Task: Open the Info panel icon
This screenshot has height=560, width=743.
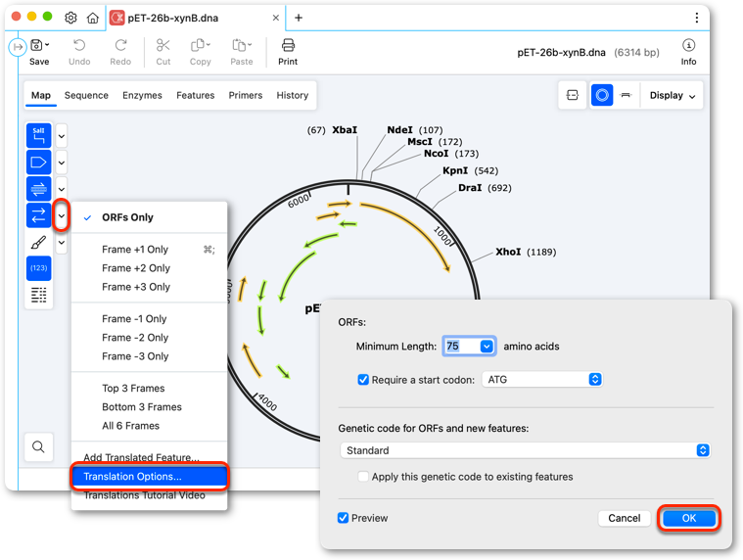Action: [688, 45]
